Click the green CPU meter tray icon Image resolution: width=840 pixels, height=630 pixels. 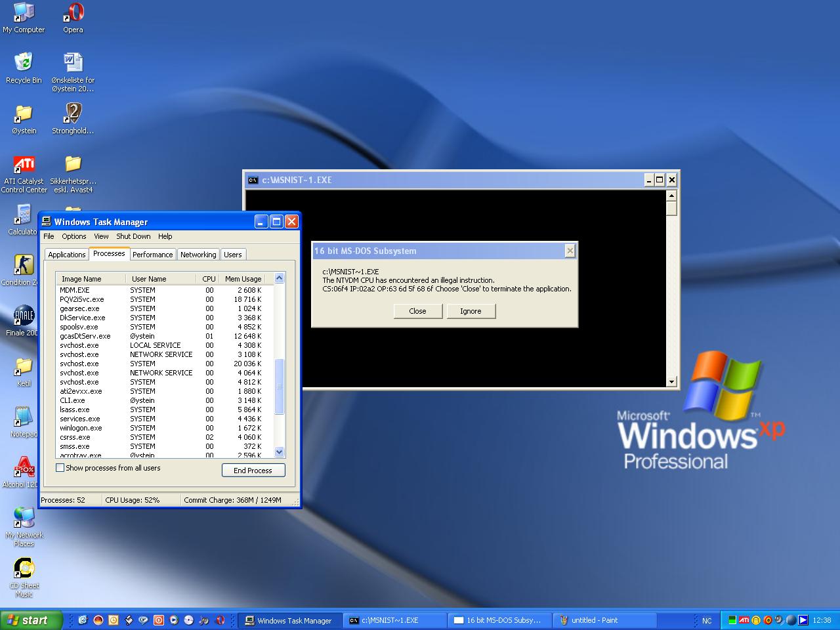(732, 620)
